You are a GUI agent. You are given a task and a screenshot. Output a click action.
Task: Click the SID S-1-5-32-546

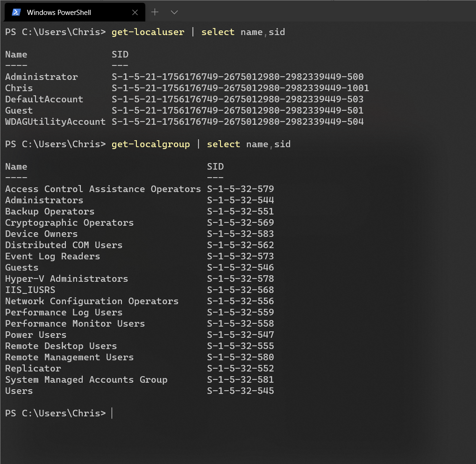241,268
